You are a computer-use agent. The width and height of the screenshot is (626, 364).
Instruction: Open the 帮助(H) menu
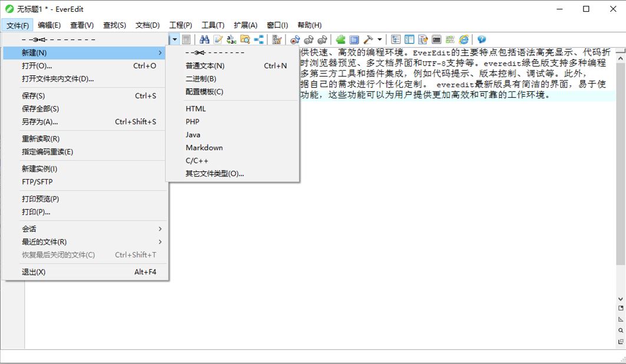tap(309, 25)
